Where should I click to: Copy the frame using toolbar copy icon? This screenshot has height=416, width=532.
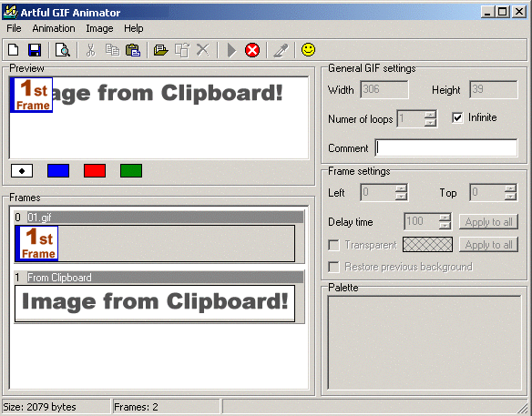coord(112,50)
